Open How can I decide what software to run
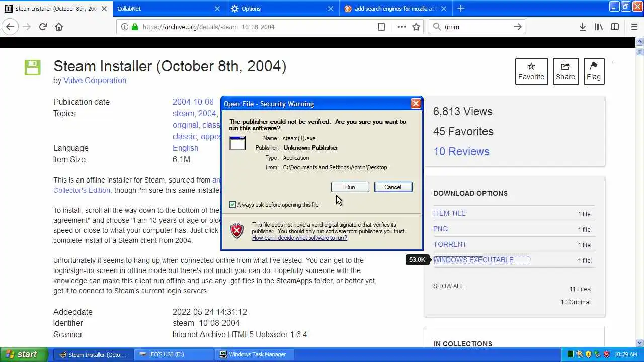The width and height of the screenshot is (644, 362). 299,238
